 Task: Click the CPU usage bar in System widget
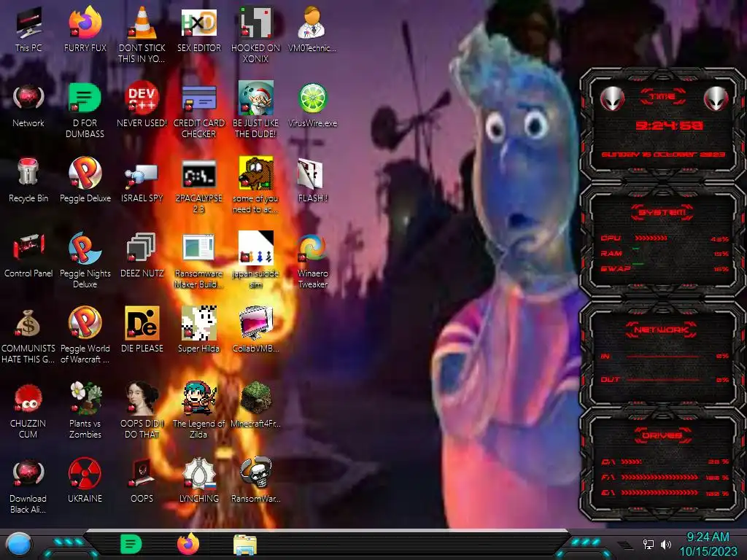coord(651,238)
